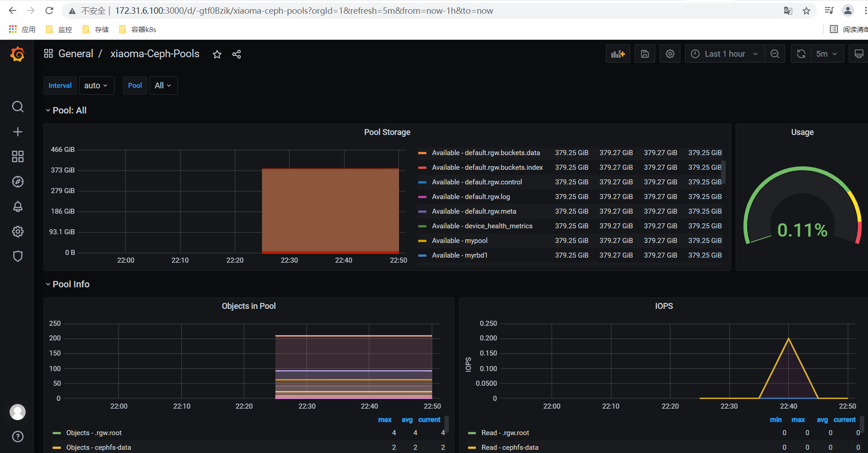Open the Pool All variable dropdown

tap(163, 86)
